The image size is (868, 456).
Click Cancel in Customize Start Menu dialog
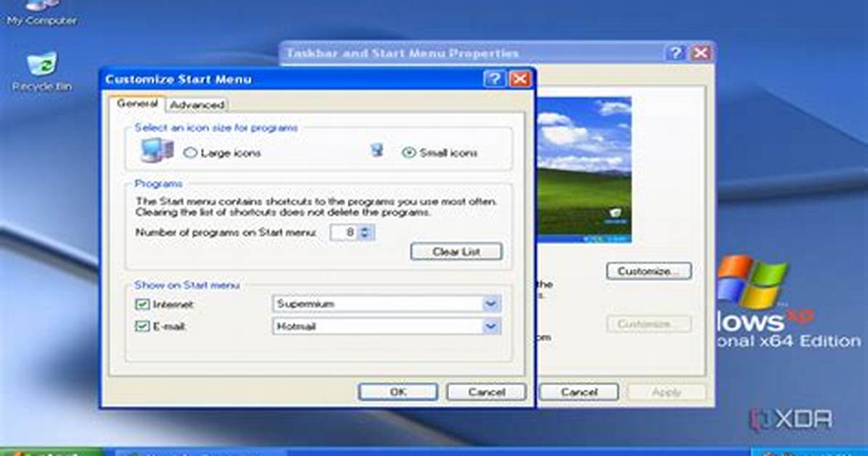pos(486,391)
